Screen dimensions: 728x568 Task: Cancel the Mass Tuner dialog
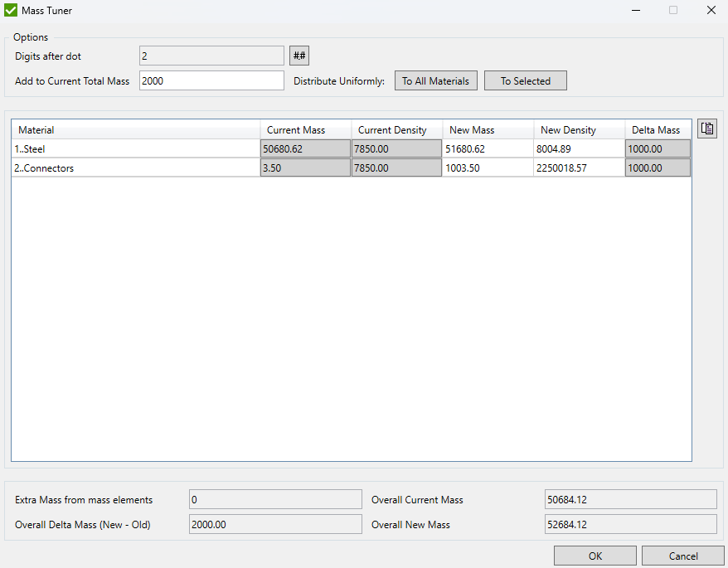[682, 556]
